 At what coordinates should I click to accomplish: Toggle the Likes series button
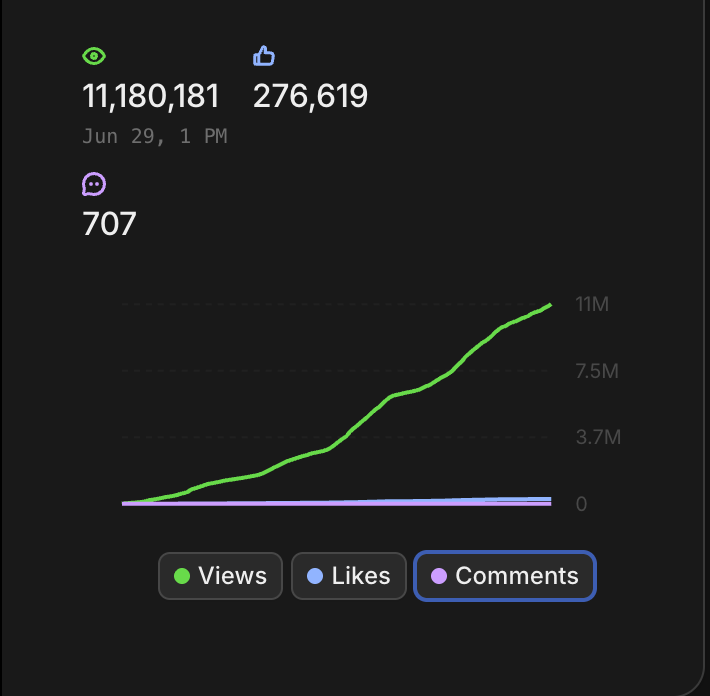(349, 576)
